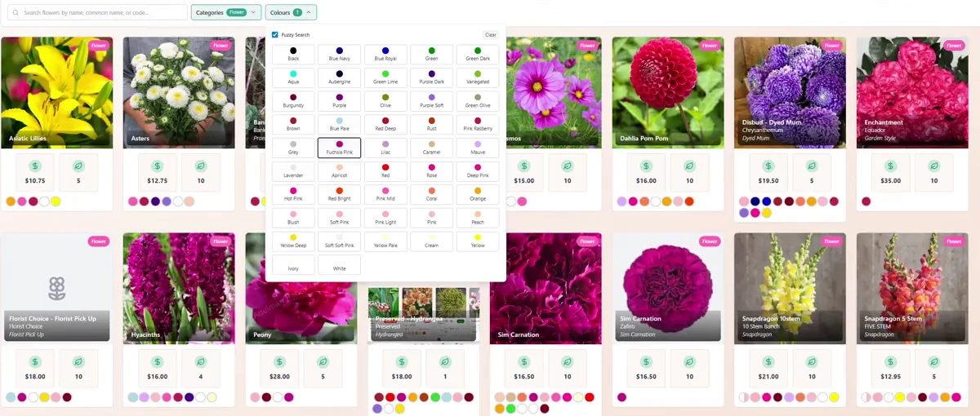
Task: Click the Snapdragon 10stem card title
Action: pos(771,319)
